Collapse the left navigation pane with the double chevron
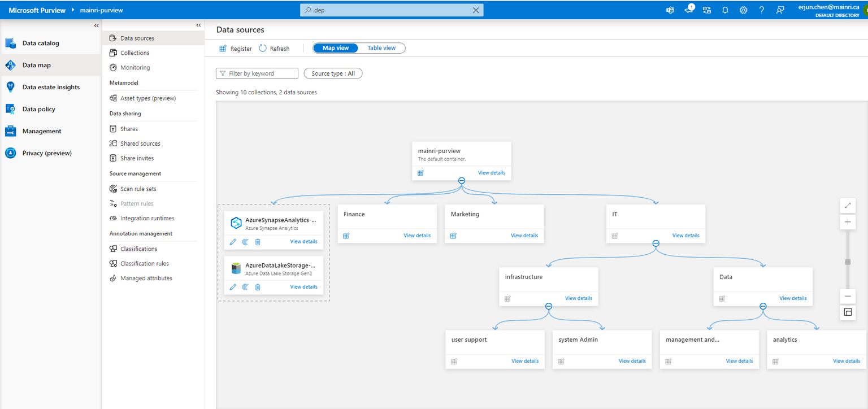The width and height of the screenshot is (868, 409). (96, 25)
